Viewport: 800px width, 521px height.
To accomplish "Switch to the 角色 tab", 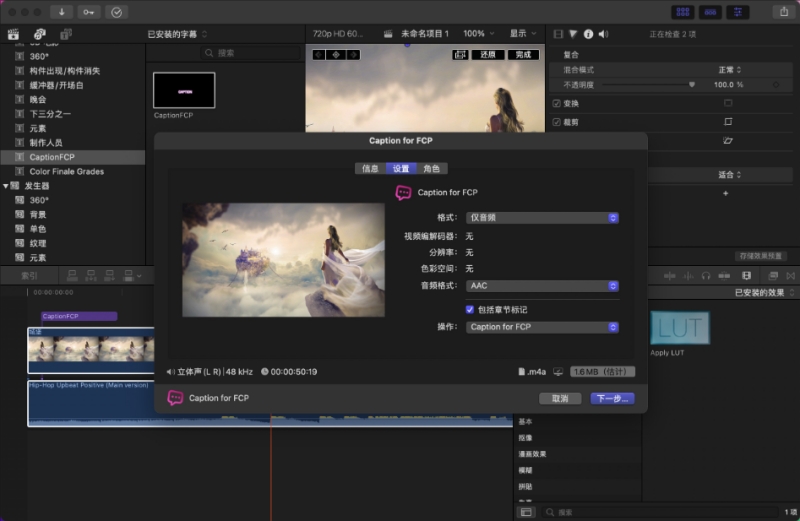I will click(x=431, y=168).
